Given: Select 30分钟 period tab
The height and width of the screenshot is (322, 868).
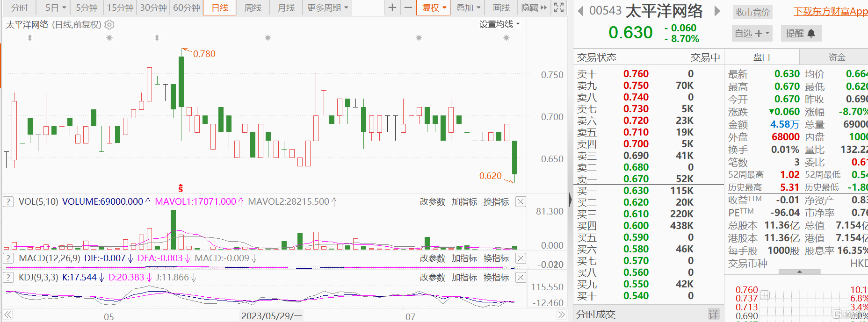Looking at the screenshot, I should 153,7.
